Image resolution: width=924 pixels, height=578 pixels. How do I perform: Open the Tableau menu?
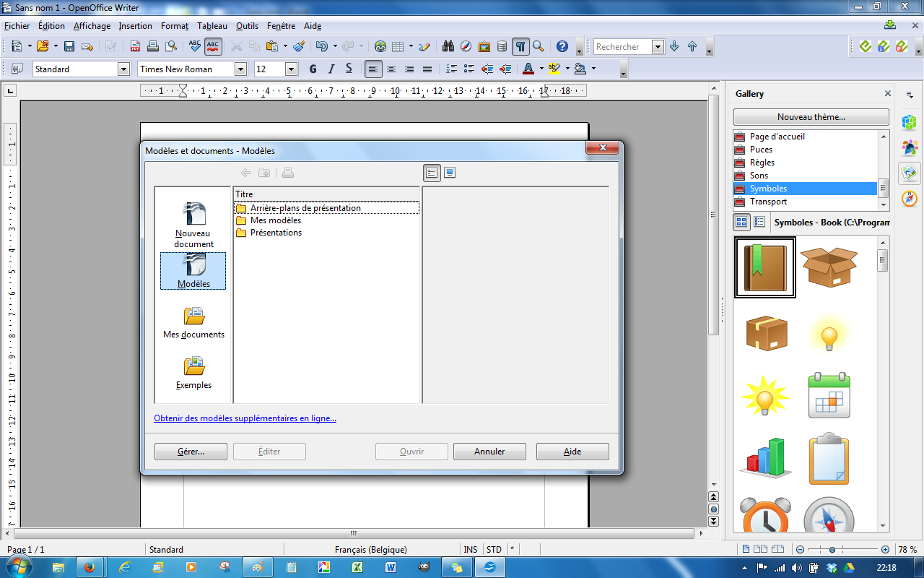click(212, 26)
